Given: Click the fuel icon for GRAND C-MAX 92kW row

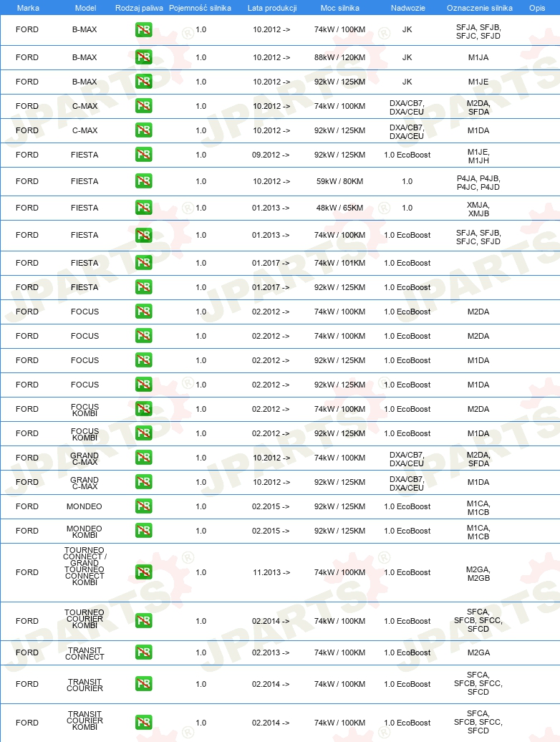Looking at the screenshot, I should click(x=144, y=482).
